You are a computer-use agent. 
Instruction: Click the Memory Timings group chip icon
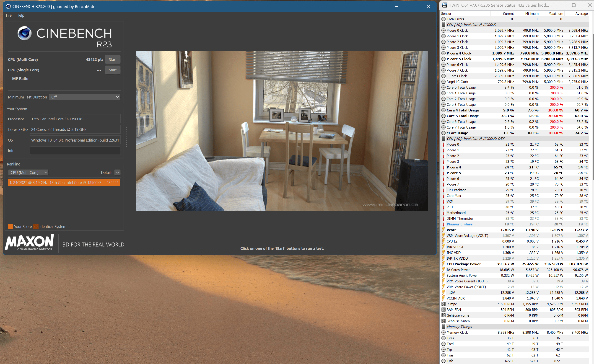pos(443,327)
